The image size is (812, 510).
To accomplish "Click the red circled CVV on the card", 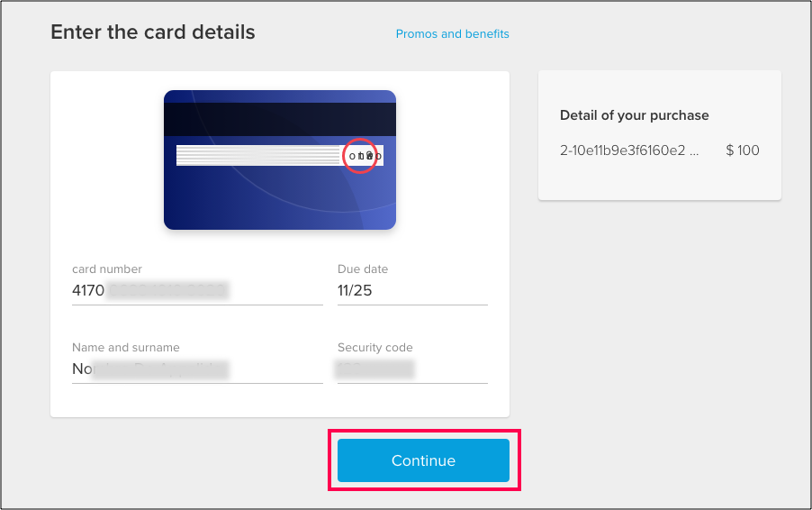I will [359, 156].
